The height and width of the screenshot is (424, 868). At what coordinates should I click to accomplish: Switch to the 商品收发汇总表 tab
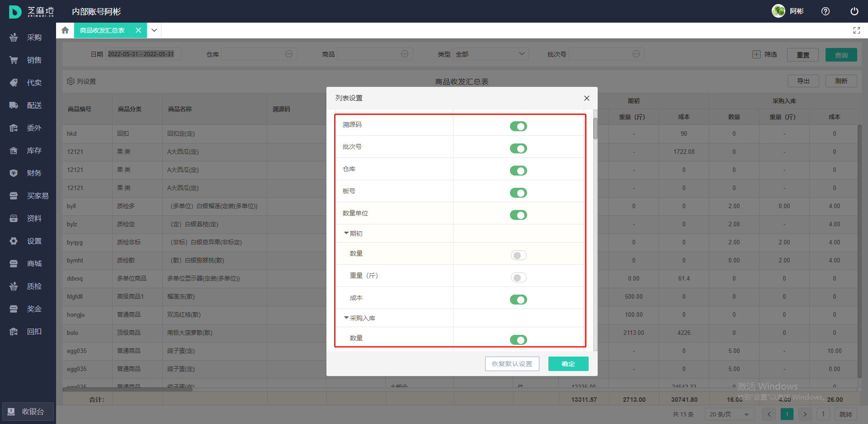coord(102,30)
